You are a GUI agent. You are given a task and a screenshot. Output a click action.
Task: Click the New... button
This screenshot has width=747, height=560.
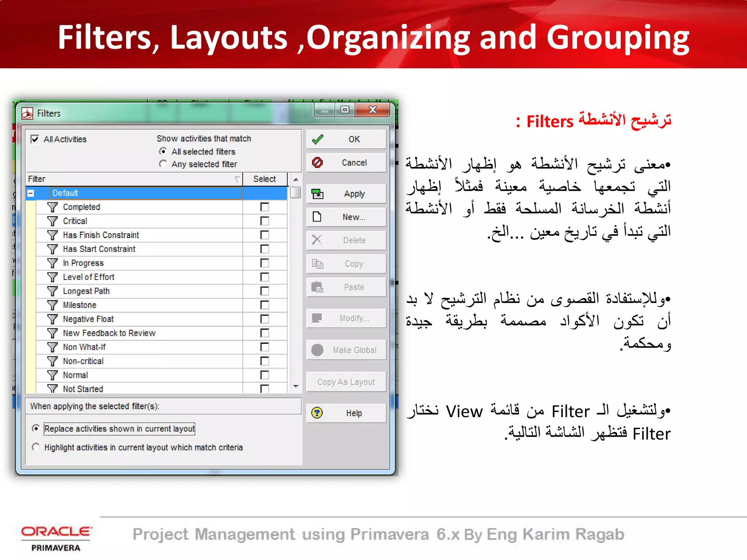346,217
